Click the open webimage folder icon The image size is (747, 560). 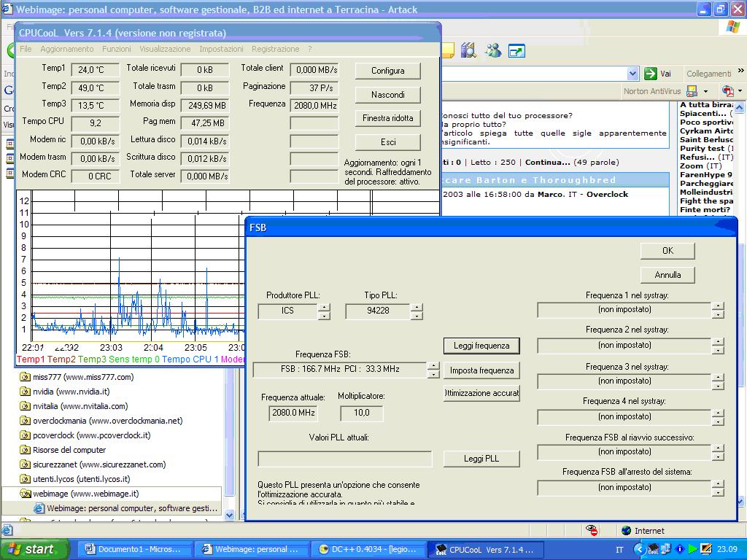pyautogui.click(x=26, y=494)
